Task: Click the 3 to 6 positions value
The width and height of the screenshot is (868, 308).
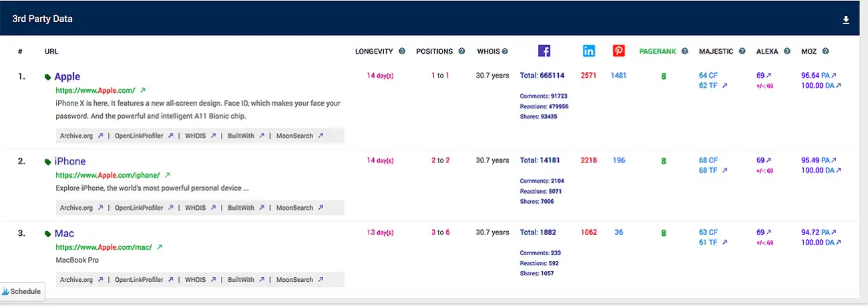Action: pyautogui.click(x=441, y=233)
